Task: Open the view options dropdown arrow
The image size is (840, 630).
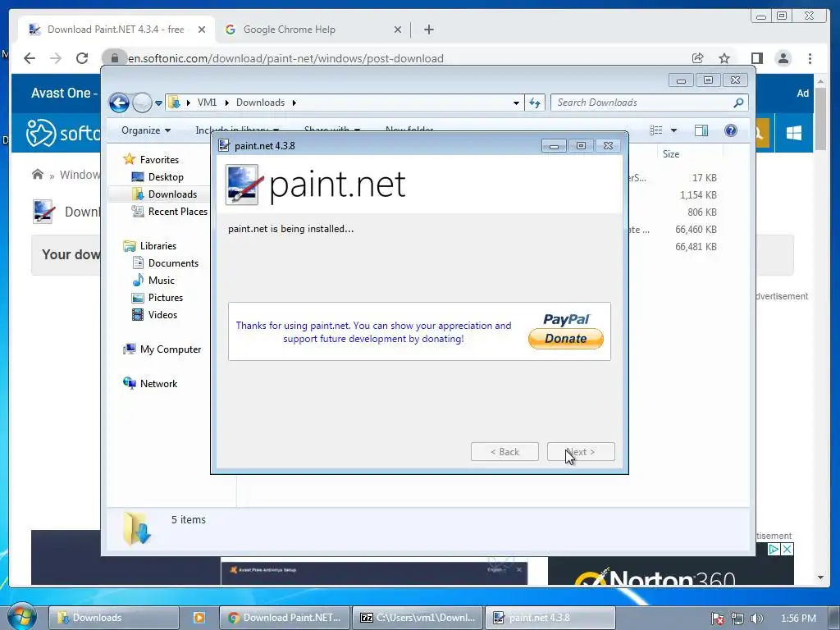Action: 674,130
